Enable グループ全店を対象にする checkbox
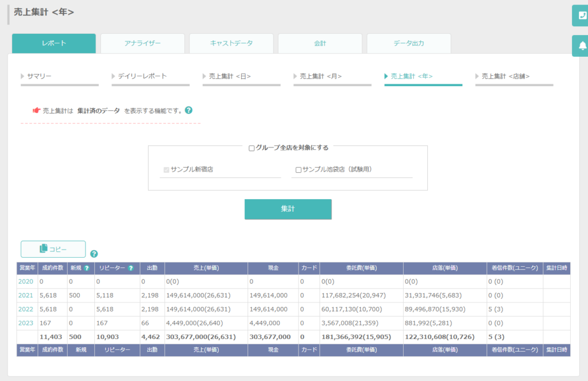Image resolution: width=588 pixels, height=381 pixels. [252, 149]
